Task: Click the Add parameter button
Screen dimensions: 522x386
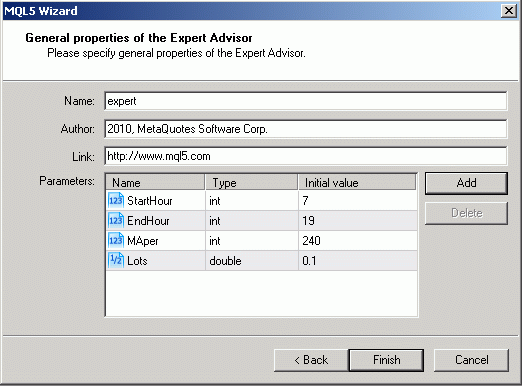Action: [x=466, y=183]
